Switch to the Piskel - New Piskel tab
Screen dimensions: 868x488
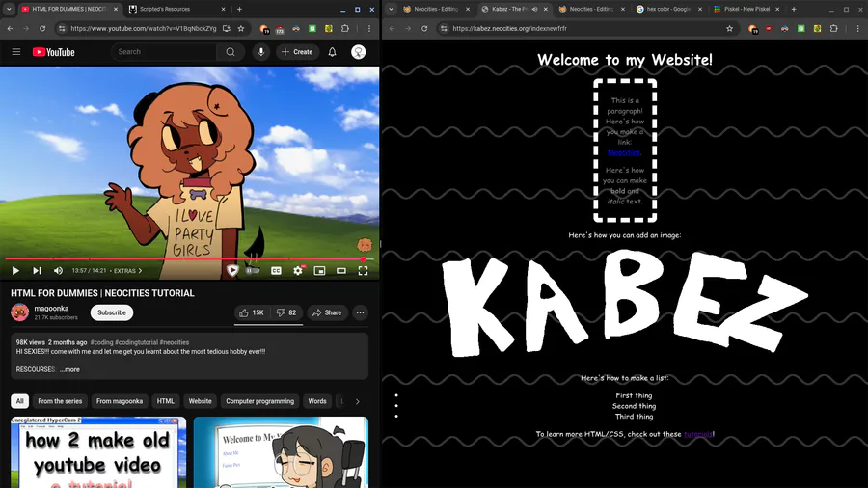(746, 9)
